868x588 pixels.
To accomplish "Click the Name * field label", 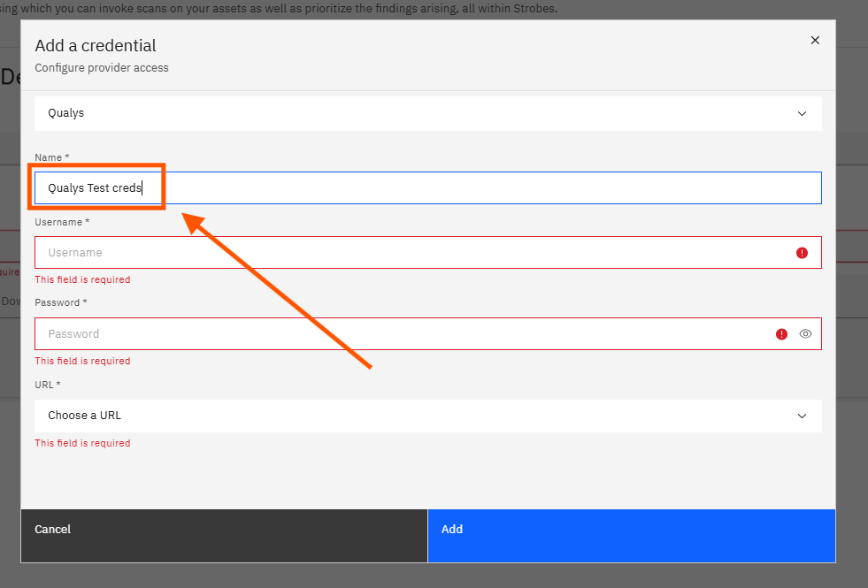I will 52,157.
